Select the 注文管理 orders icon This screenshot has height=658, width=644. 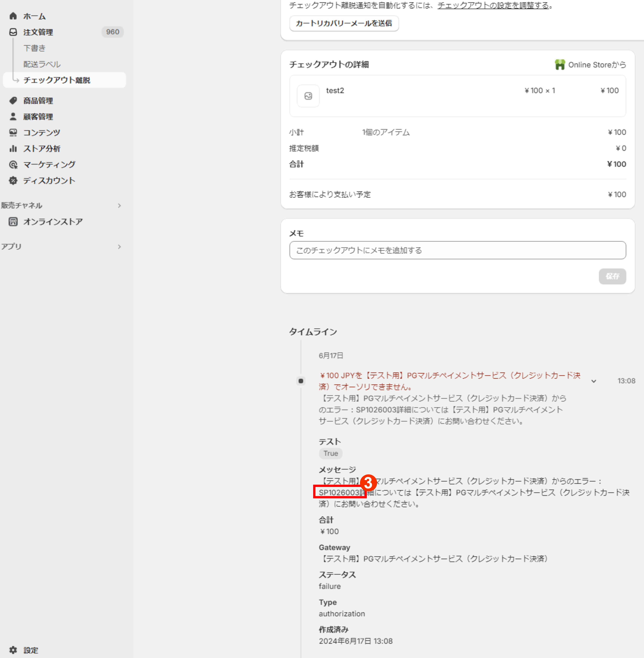pos(14,32)
